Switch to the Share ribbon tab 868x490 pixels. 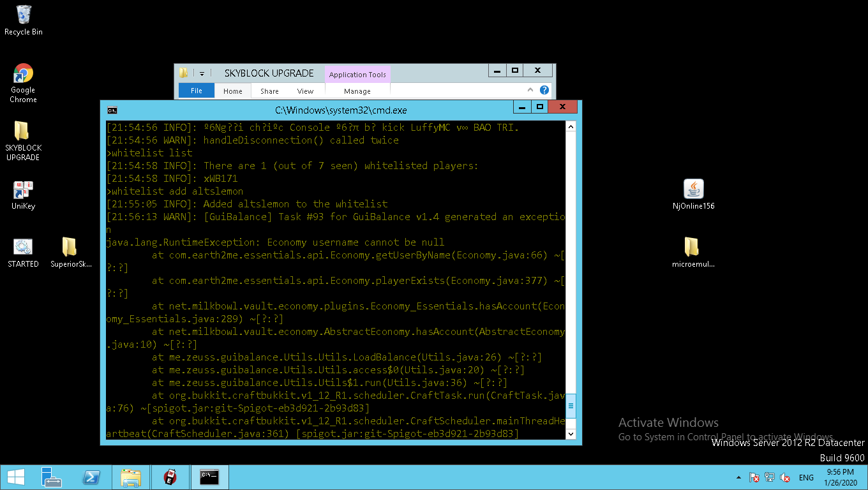[x=269, y=91]
